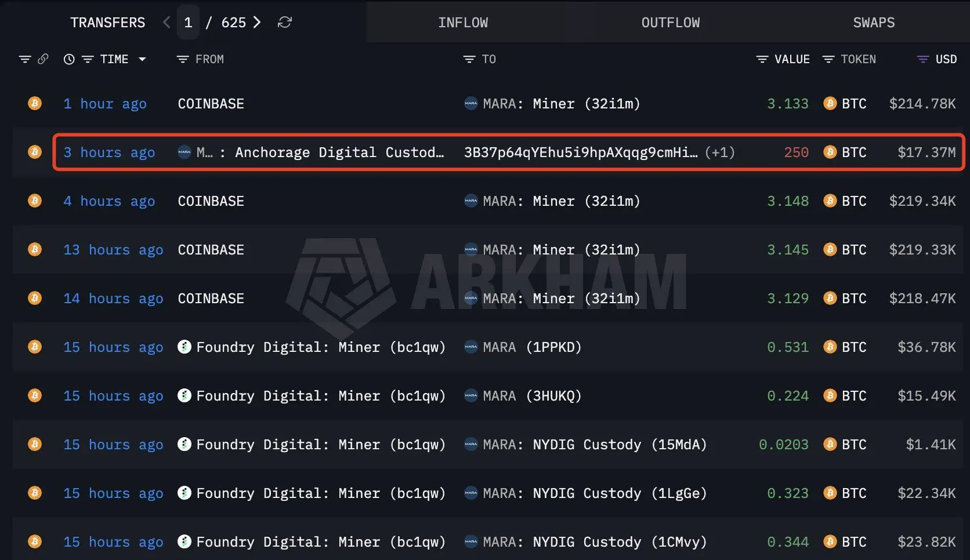Open the '14 hours ago' transaction link
This screenshot has height=560, width=970.
coord(113,299)
